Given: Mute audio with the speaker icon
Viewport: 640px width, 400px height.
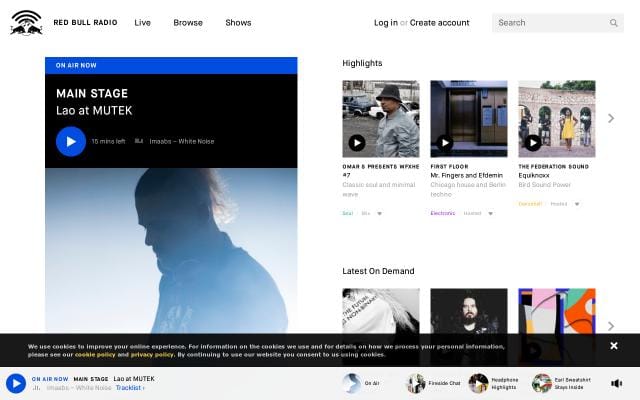Looking at the screenshot, I should click(616, 383).
